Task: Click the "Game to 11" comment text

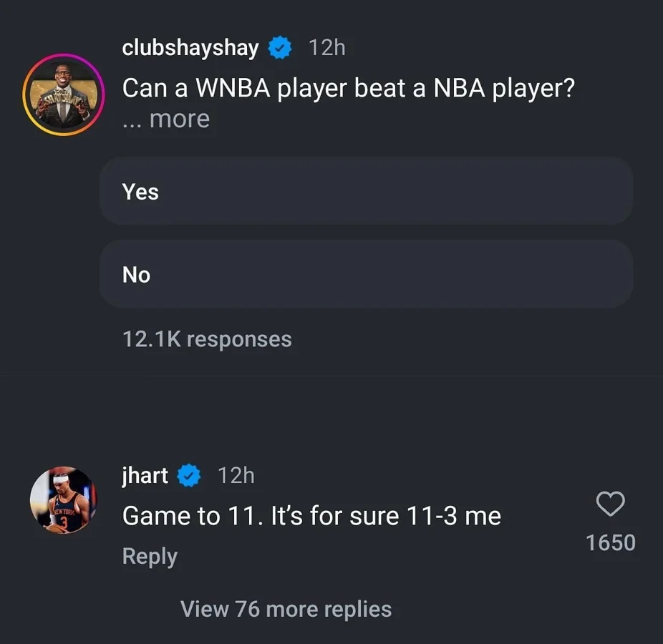Action: (311, 515)
